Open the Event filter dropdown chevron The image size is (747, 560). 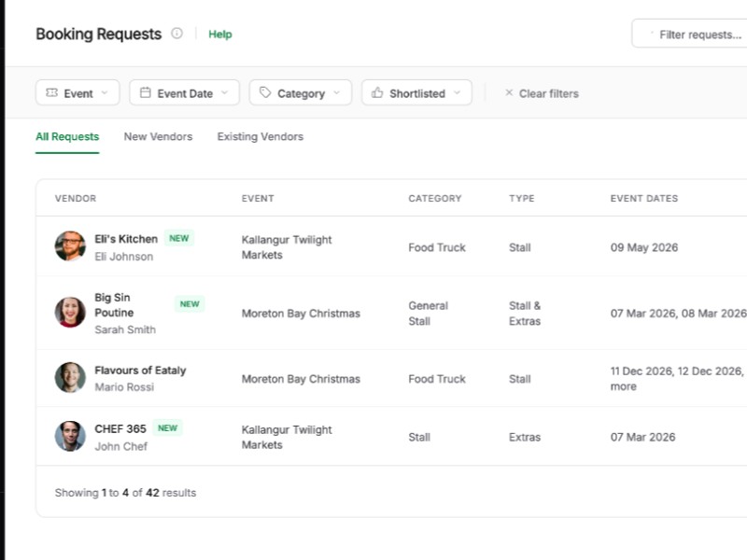pos(104,93)
